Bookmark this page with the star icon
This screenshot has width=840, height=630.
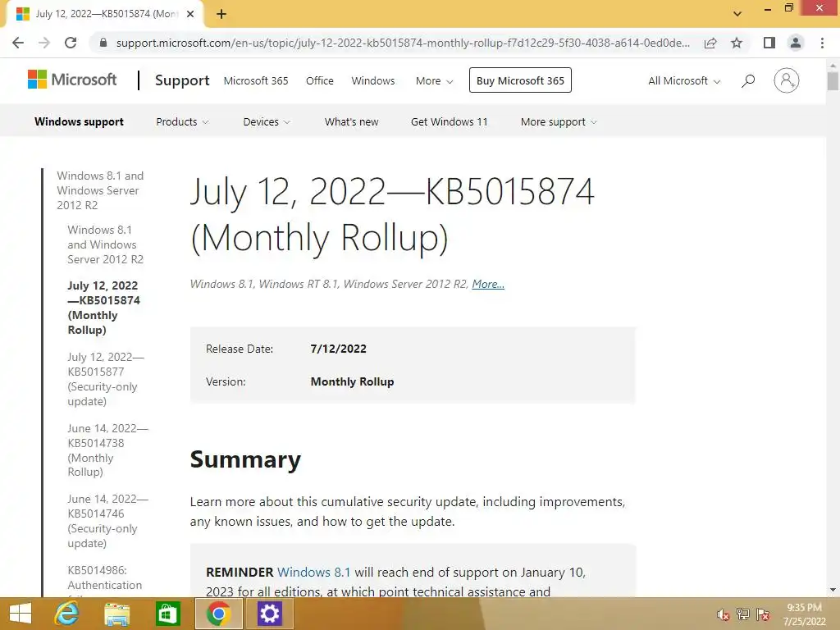[737, 43]
